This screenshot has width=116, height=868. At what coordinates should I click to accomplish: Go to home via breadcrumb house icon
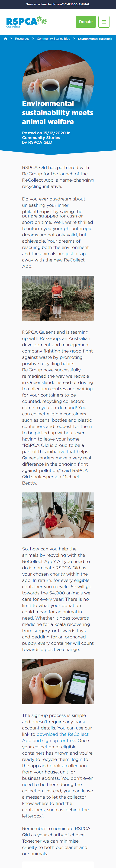click(x=6, y=39)
